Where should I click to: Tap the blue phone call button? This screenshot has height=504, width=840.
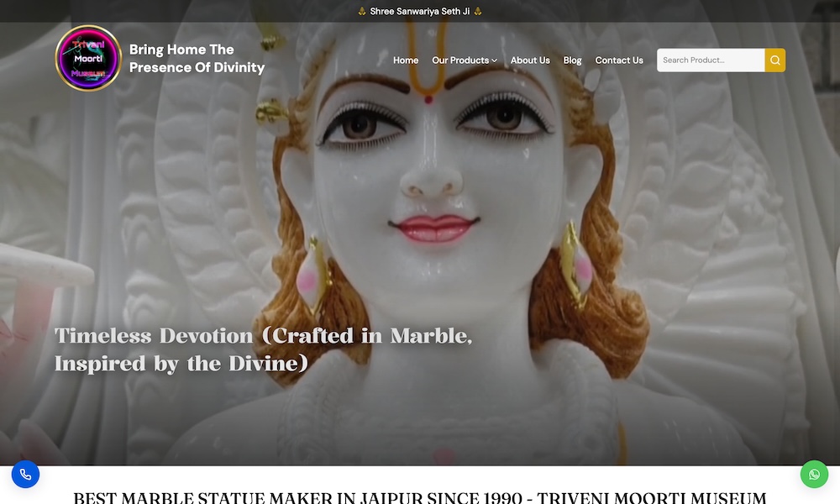coord(26,474)
